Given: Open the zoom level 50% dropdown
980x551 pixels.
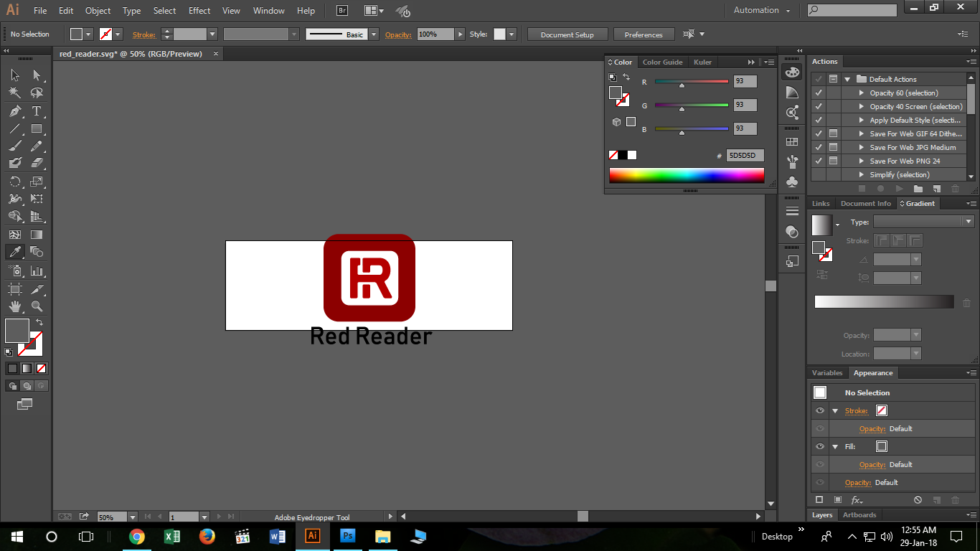Looking at the screenshot, I should [132, 517].
